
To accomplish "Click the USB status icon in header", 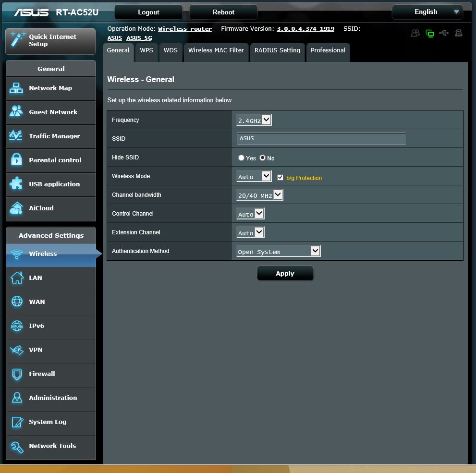I will click(x=444, y=33).
